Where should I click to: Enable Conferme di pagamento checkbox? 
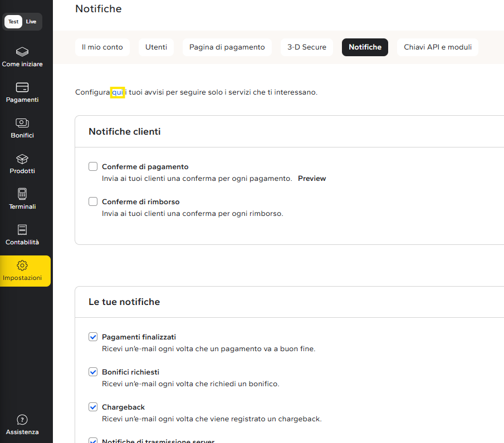click(x=93, y=166)
